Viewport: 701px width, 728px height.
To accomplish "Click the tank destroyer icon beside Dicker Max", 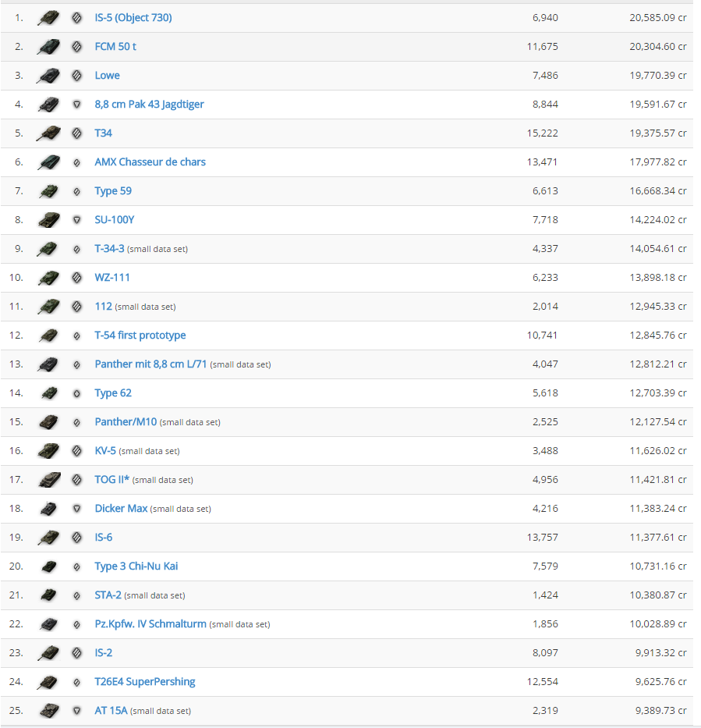I will [x=76, y=509].
